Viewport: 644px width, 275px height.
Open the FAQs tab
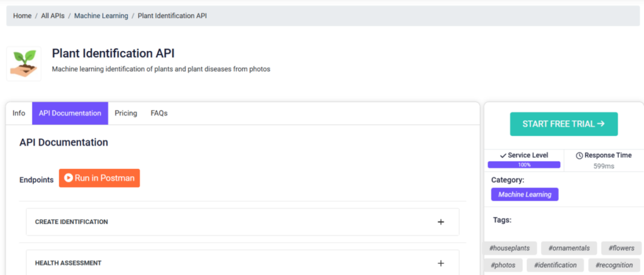click(x=159, y=113)
